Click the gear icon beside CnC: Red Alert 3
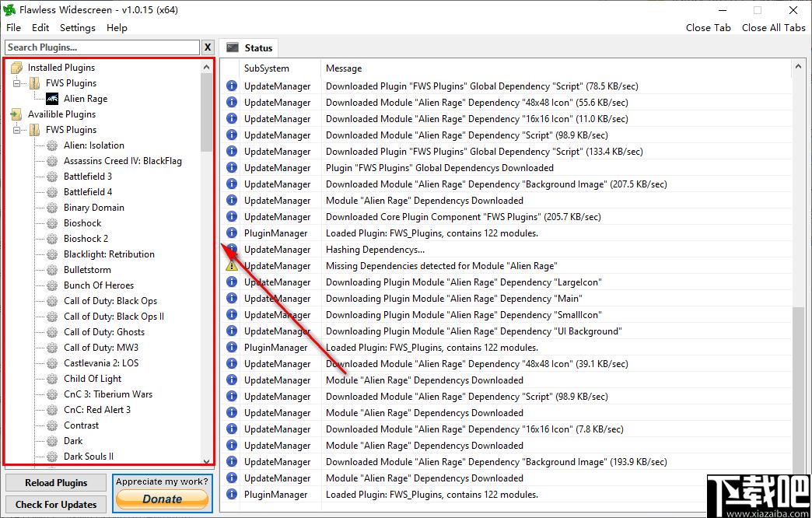Image resolution: width=812 pixels, height=518 pixels. click(52, 410)
